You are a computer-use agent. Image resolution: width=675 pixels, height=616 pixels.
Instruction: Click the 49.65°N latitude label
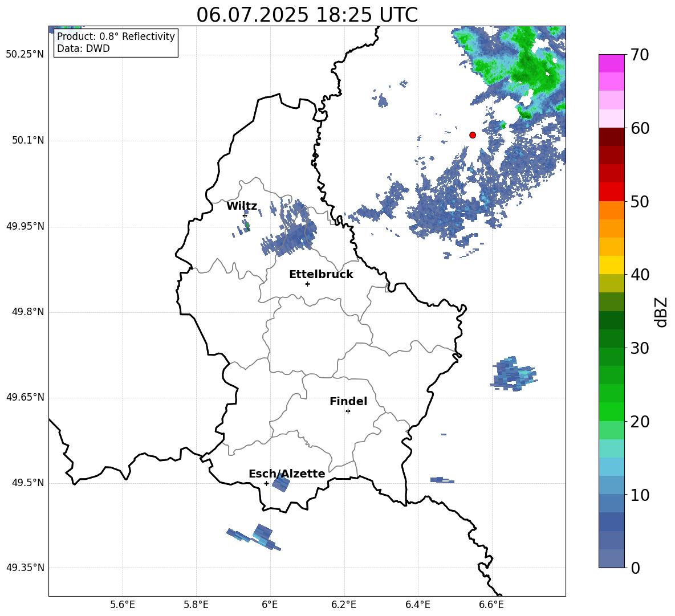[25, 397]
